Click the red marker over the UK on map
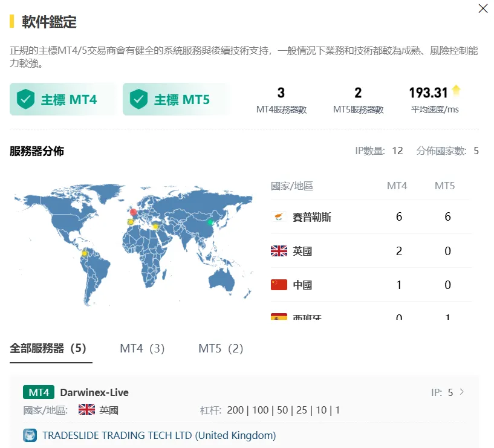This screenshot has width=494, height=448. point(133,212)
